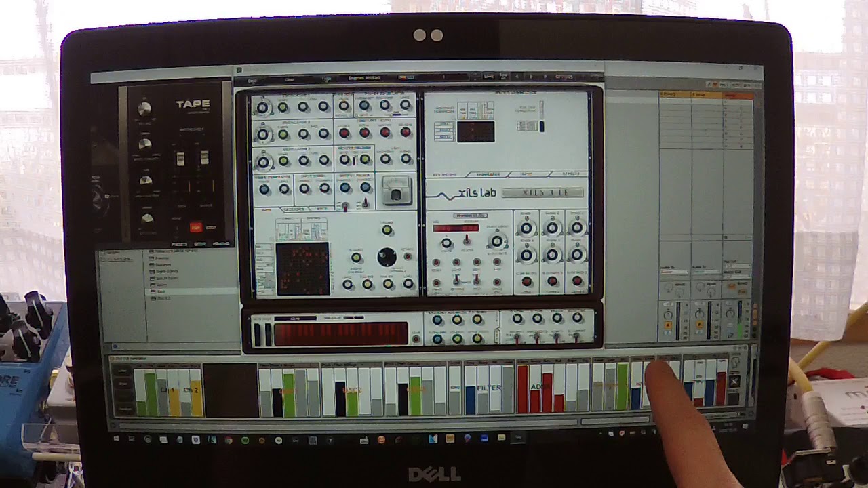Click the green CH 1 slider in Max device
Screen dimensions: 868x488
coord(151,393)
